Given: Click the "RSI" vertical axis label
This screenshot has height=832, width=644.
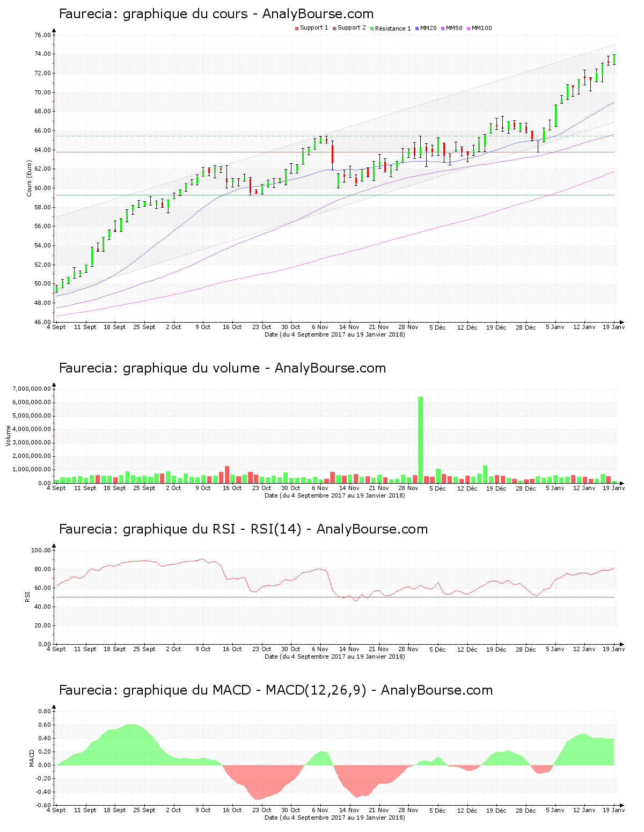Looking at the screenshot, I should point(27,596).
